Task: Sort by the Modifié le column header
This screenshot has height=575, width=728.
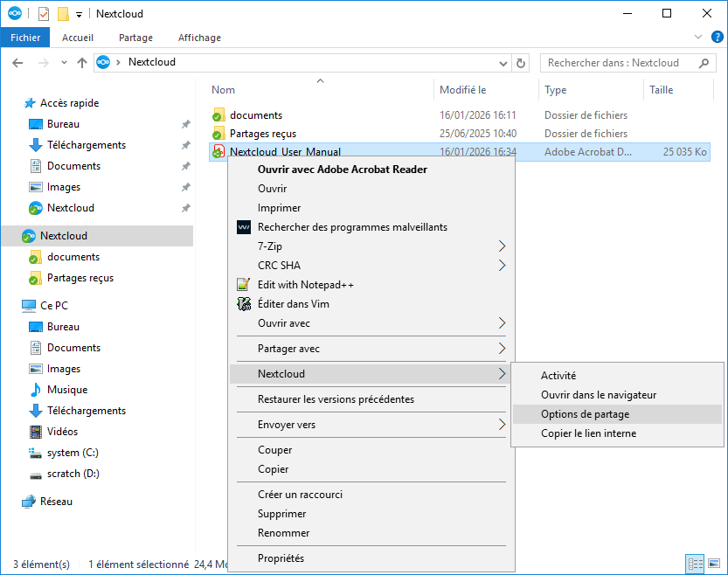Action: (x=463, y=90)
